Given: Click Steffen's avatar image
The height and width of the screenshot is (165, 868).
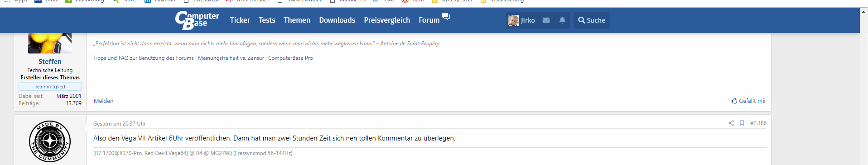Looking at the screenshot, I should [x=50, y=43].
